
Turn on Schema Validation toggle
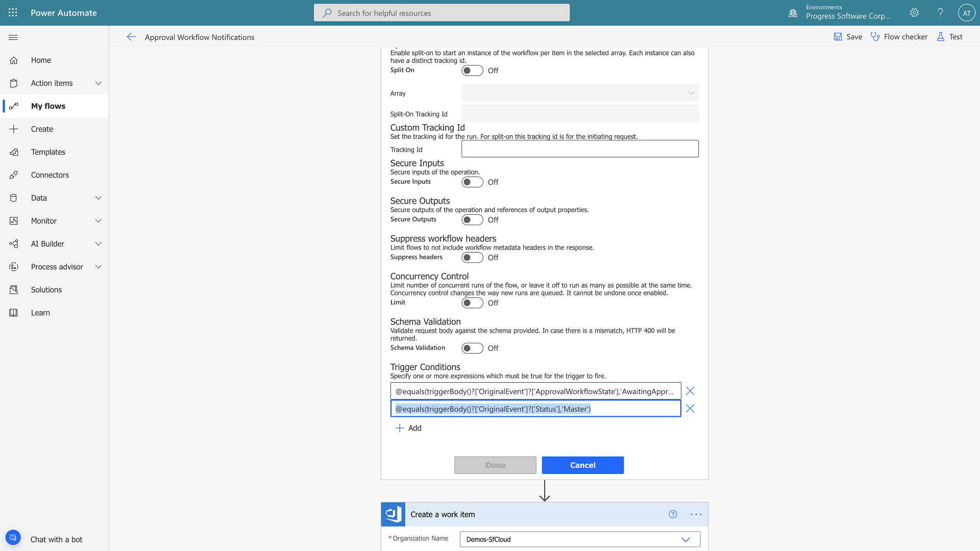coord(472,348)
